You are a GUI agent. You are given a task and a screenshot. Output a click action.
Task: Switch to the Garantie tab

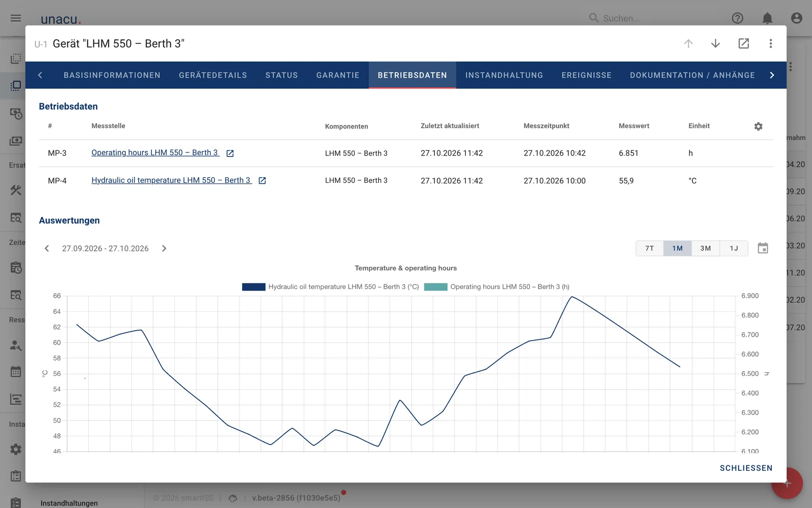coord(338,75)
